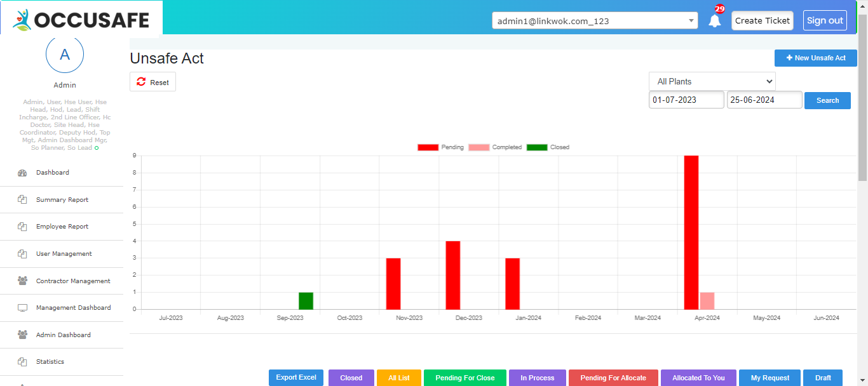Open Employee Report menu item
The image size is (868, 386).
[x=62, y=227]
